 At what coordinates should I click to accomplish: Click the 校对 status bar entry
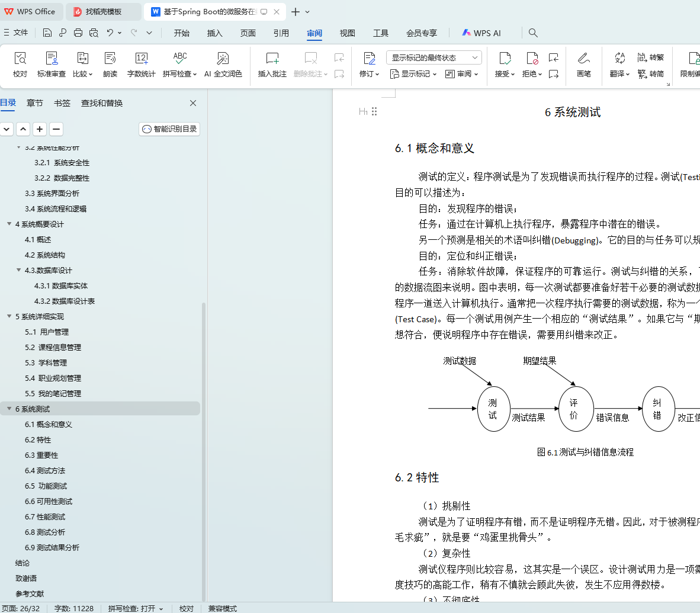(x=187, y=608)
